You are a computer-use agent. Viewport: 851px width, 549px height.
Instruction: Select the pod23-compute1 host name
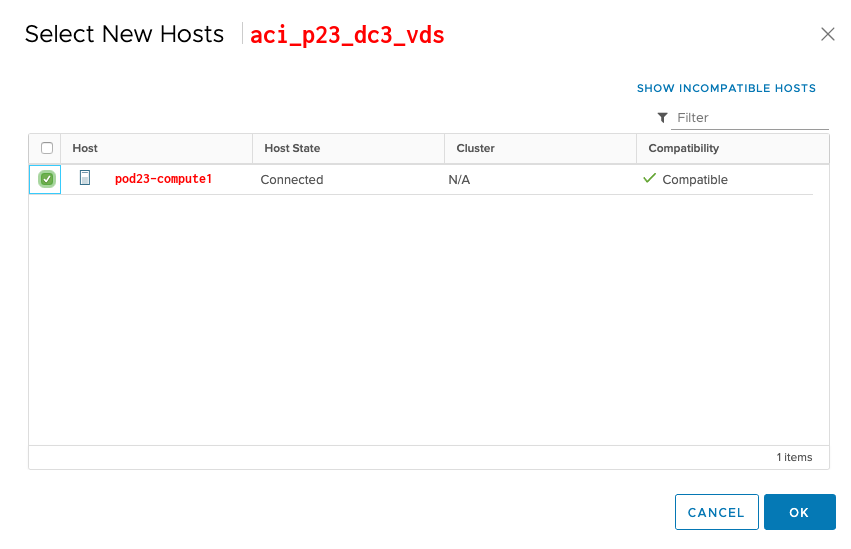pyautogui.click(x=163, y=179)
